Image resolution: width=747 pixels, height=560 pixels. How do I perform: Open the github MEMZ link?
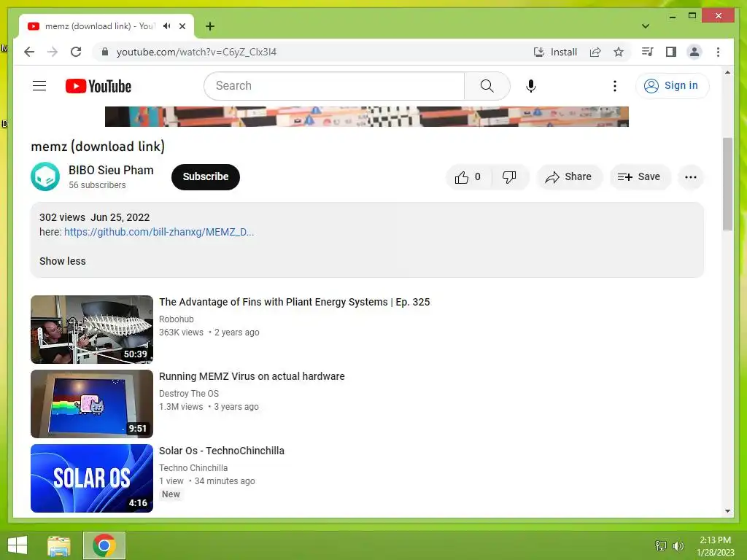(x=158, y=232)
